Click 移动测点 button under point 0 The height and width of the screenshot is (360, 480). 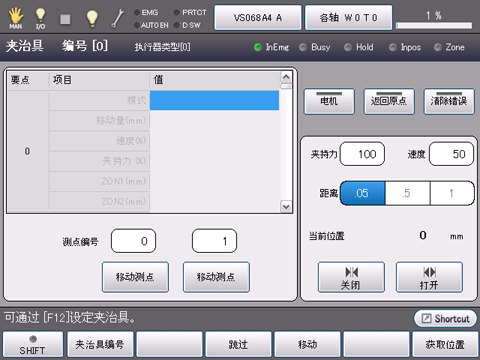135,277
